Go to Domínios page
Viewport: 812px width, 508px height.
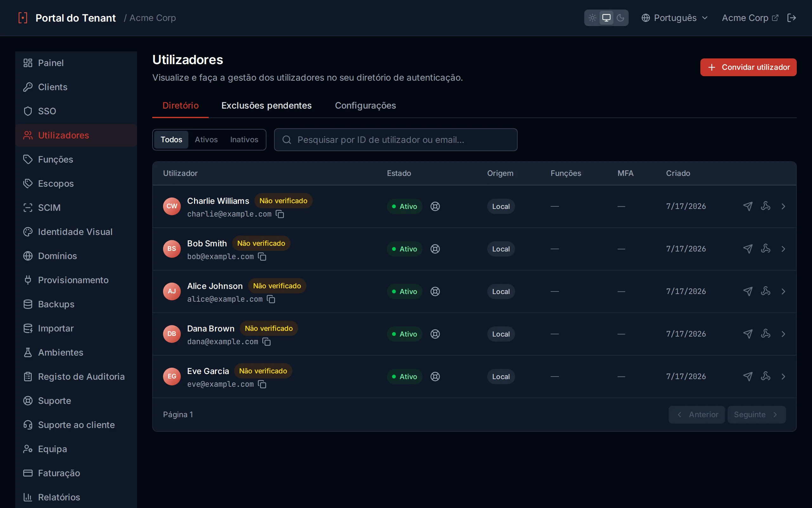tap(76, 256)
